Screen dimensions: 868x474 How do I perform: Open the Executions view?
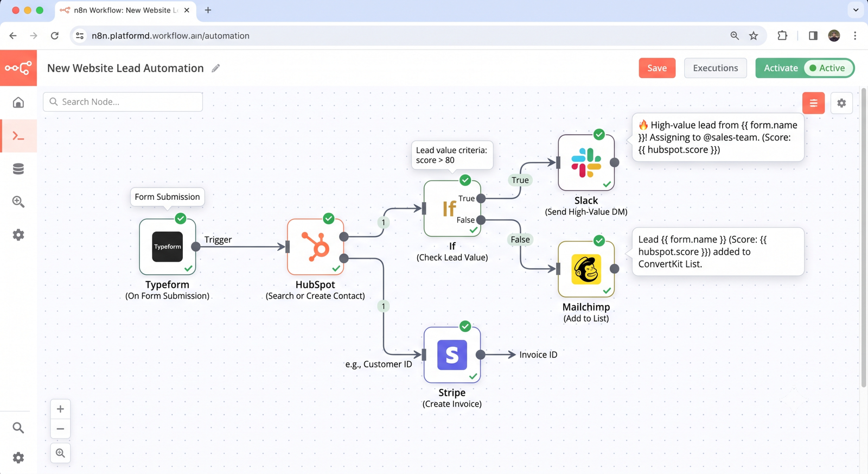tap(715, 68)
